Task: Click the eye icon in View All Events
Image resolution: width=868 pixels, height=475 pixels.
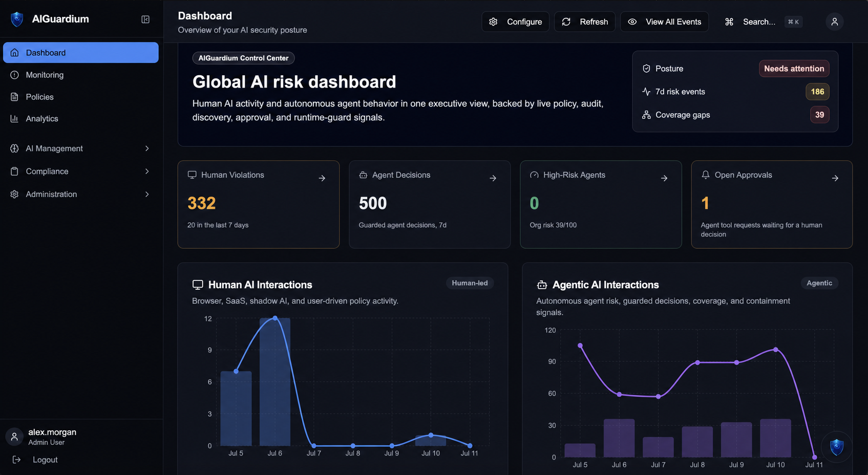Action: 632,22
